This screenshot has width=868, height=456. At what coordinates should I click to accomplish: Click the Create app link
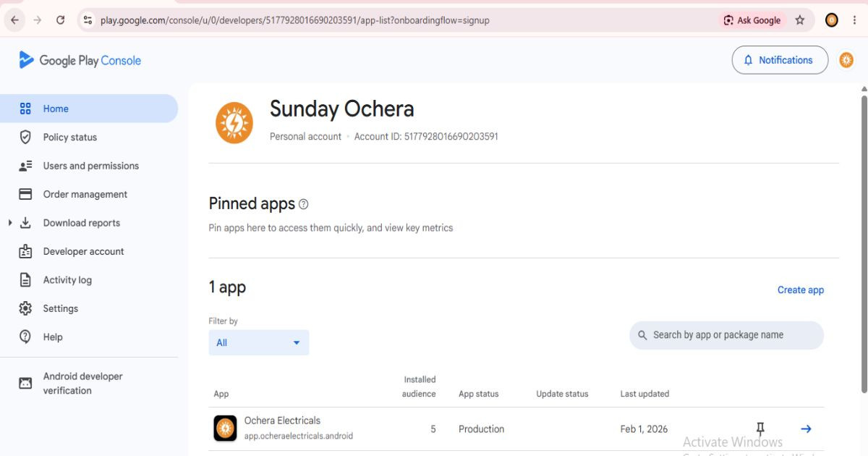coord(801,290)
